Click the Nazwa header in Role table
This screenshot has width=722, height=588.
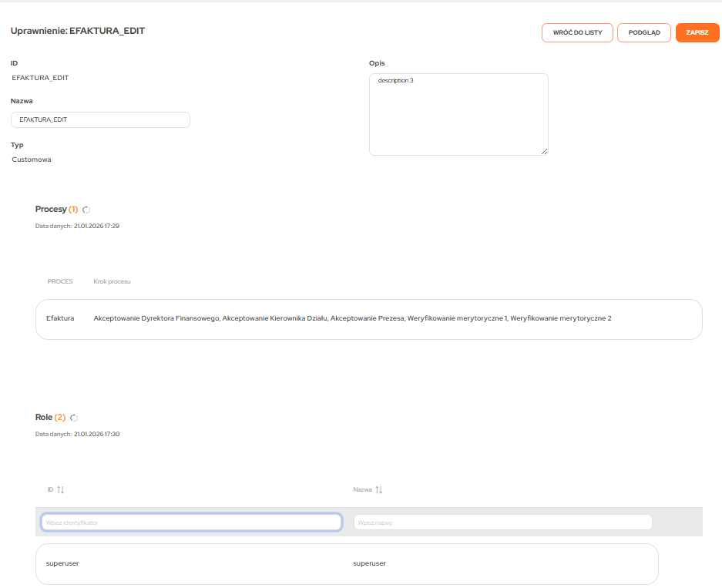tap(362, 489)
